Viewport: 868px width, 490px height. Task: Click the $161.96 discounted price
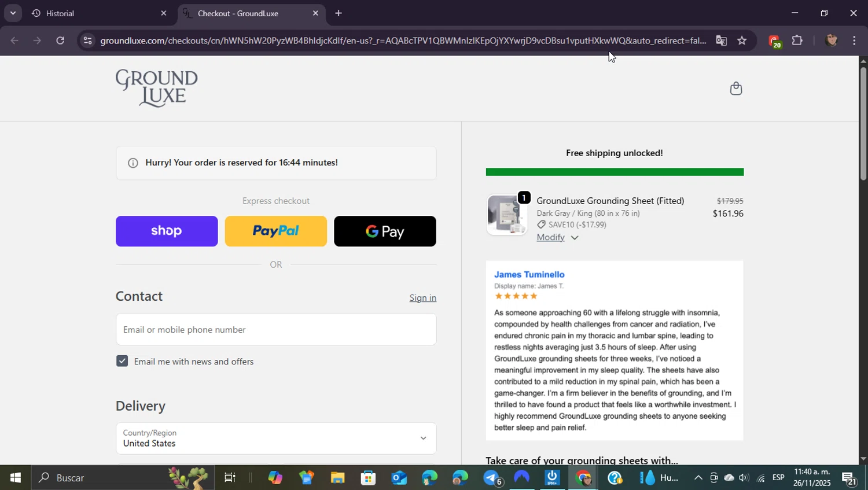[x=728, y=213]
